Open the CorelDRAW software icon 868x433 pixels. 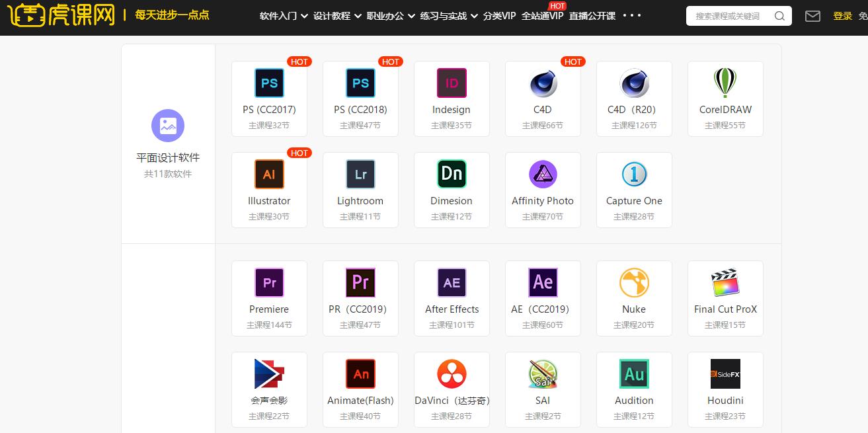tap(725, 83)
